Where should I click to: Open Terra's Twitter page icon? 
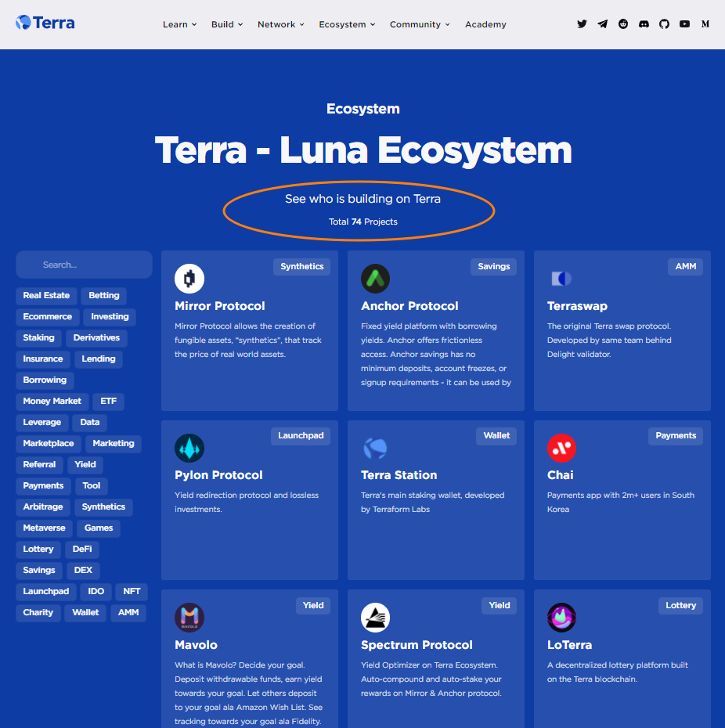click(582, 24)
